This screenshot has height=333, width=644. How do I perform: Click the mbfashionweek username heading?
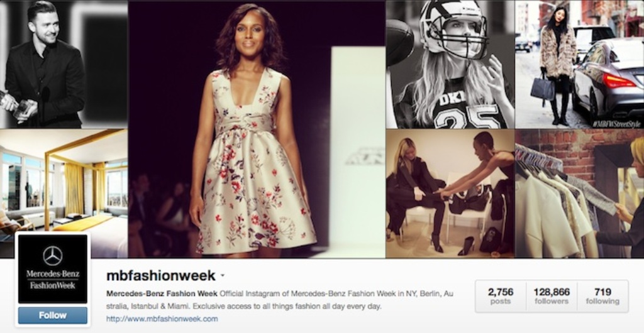tap(160, 276)
